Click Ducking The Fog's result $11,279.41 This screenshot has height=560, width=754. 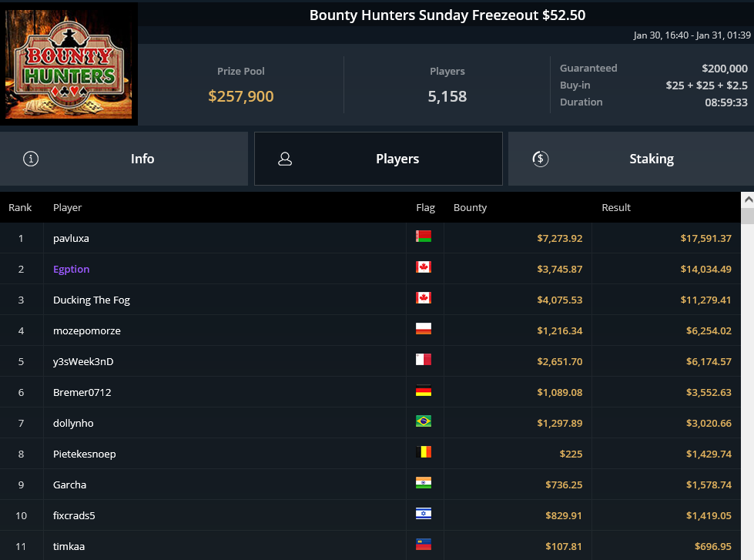(x=706, y=300)
